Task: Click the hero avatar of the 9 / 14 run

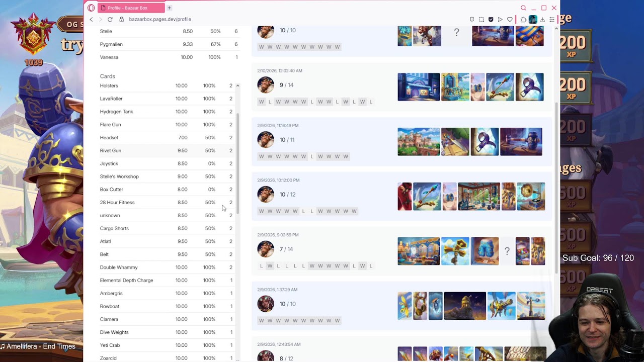Action: click(266, 85)
